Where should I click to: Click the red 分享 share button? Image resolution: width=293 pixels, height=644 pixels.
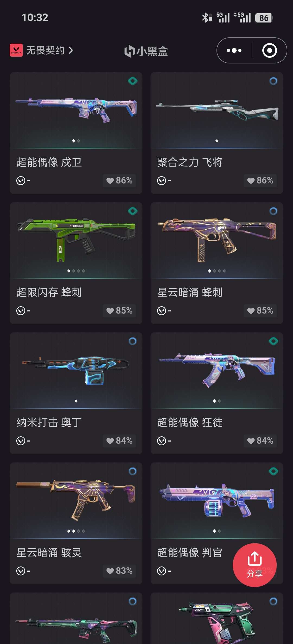tap(255, 565)
